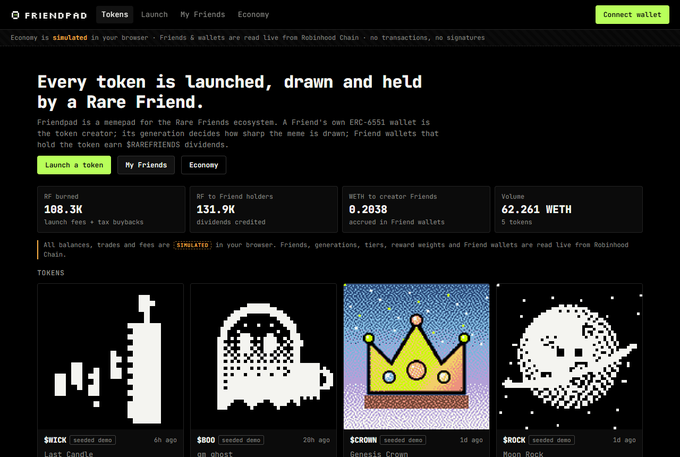Screen dimensions: 680x457
Task: Click the TOKENS section heading
Action: [51, 273]
